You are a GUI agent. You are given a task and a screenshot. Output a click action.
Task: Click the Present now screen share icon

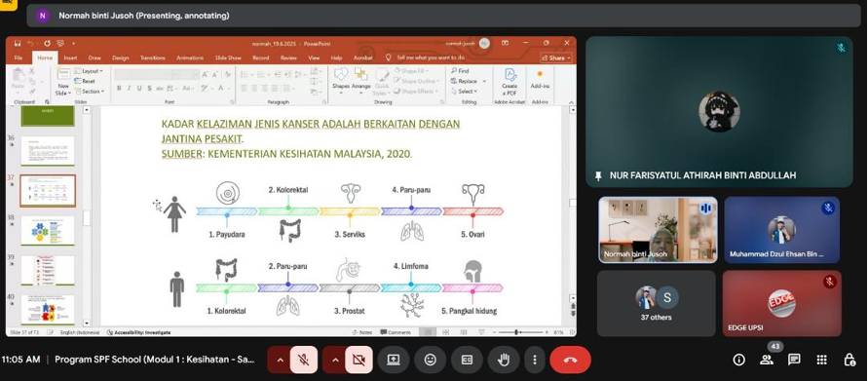point(393,360)
